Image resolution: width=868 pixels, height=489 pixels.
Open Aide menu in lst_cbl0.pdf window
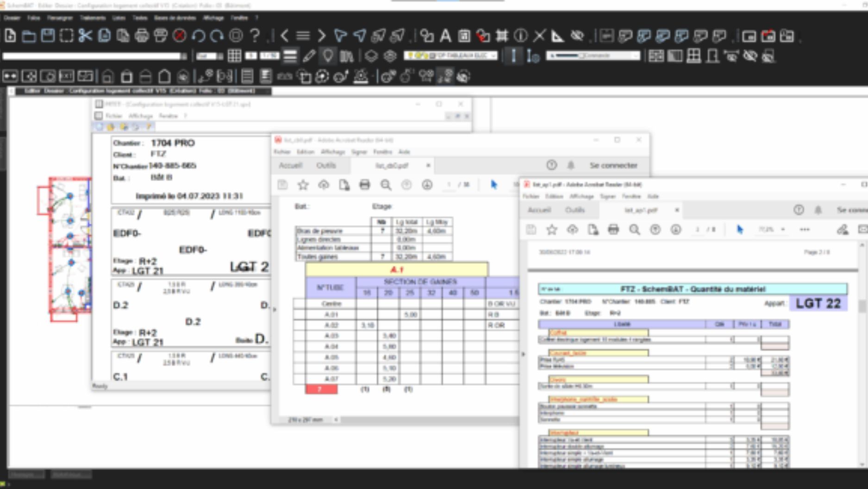point(404,151)
